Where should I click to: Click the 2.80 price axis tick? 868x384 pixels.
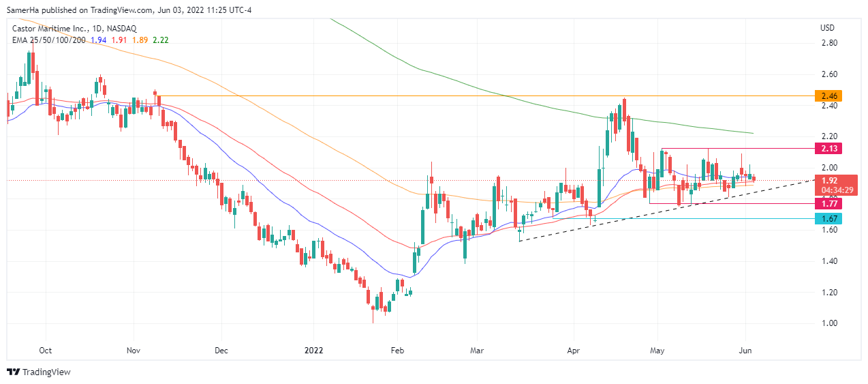pyautogui.click(x=829, y=43)
